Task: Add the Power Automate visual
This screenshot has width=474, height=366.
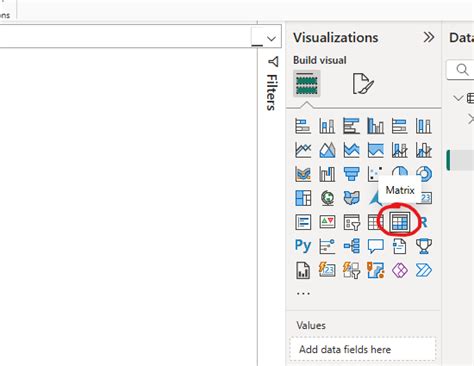Action: pyautogui.click(x=424, y=270)
